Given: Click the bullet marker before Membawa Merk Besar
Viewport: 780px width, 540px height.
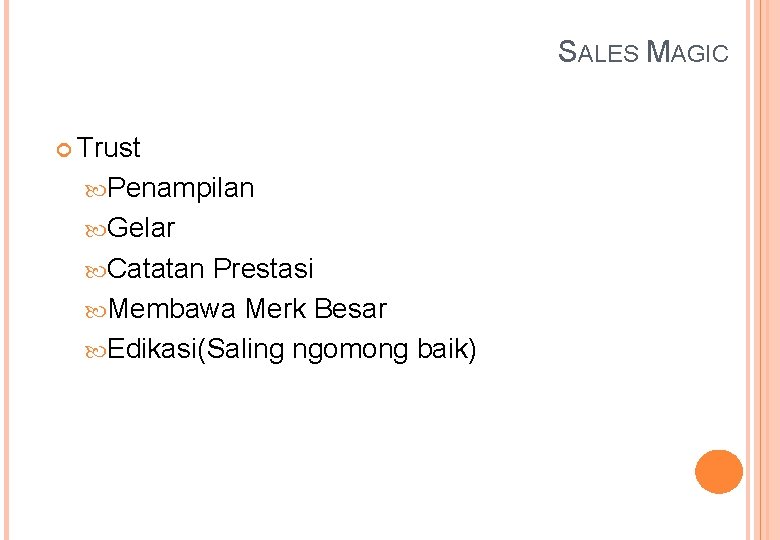Looking at the screenshot, I should [x=96, y=310].
